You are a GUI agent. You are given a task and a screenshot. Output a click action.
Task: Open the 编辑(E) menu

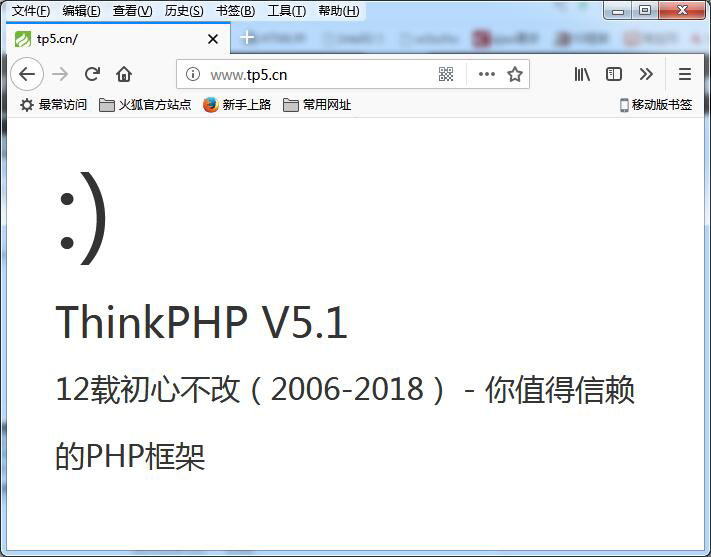(x=81, y=11)
